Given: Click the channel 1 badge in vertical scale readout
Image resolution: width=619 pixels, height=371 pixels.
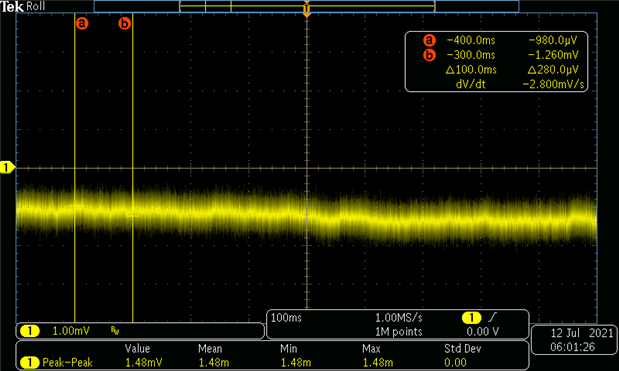Looking at the screenshot, I should [29, 331].
